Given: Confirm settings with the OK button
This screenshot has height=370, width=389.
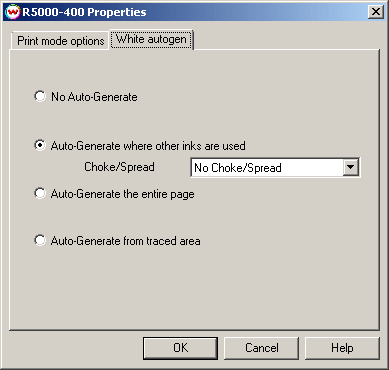Looking at the screenshot, I should (x=180, y=348).
